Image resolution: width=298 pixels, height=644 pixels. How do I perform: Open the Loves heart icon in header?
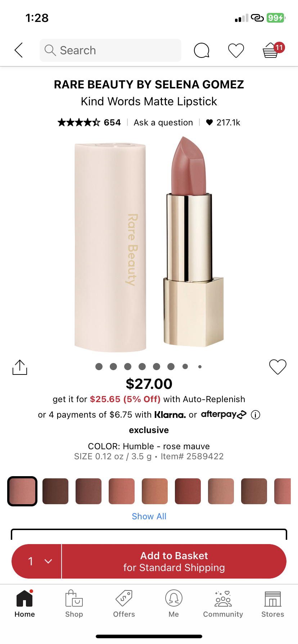[x=236, y=50]
